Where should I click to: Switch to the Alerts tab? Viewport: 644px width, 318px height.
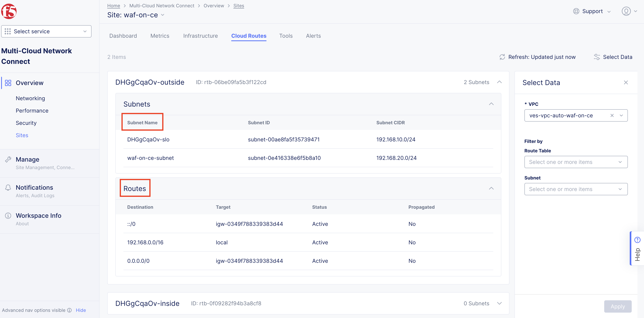(313, 36)
